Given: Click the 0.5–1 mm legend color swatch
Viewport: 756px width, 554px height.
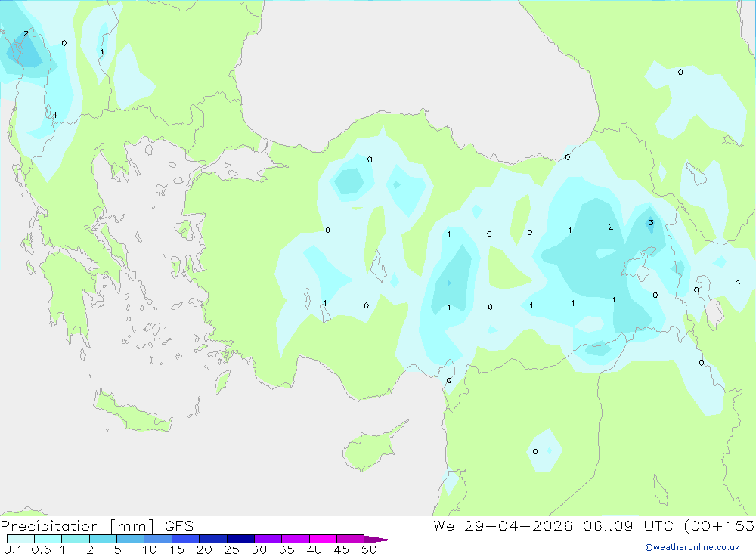Looking at the screenshot, I should point(48,539).
